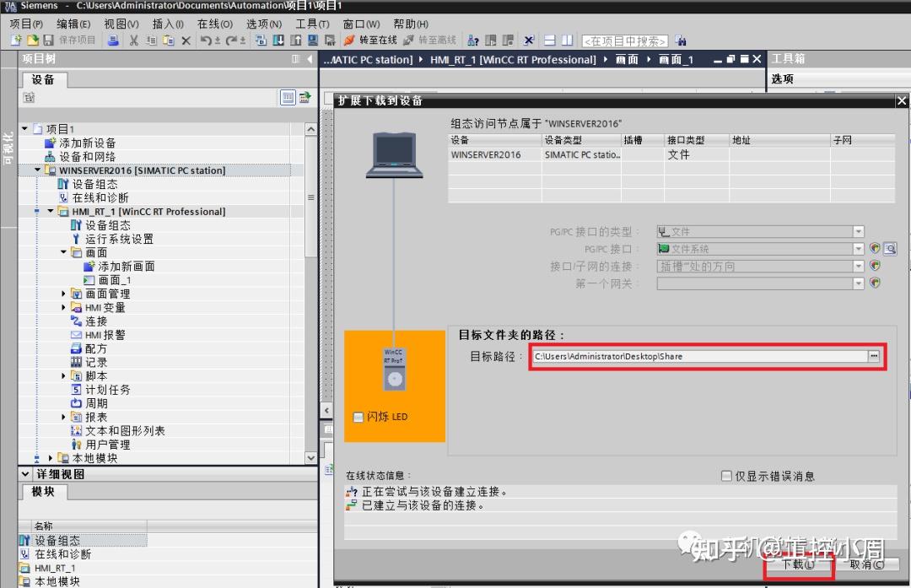Select 设备和网络 in the project tree
Screen dimensions: 911x588
87,156
